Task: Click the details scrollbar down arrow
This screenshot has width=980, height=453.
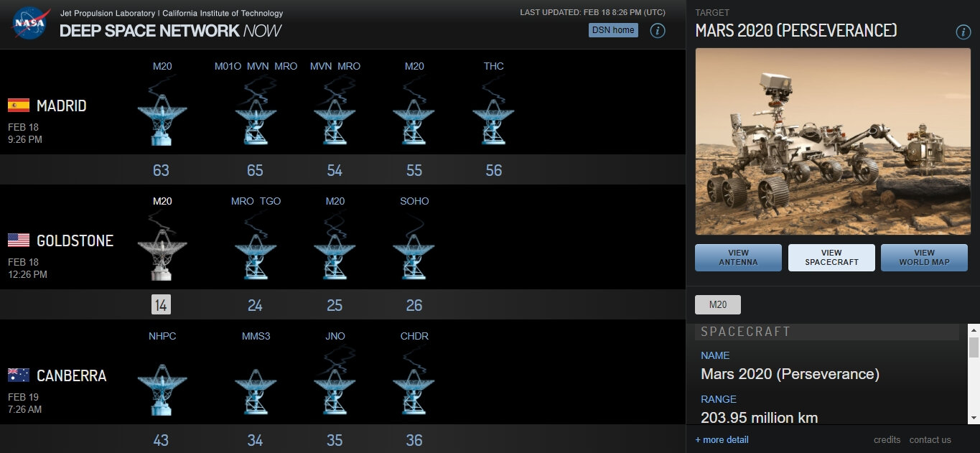Action: pos(974,417)
